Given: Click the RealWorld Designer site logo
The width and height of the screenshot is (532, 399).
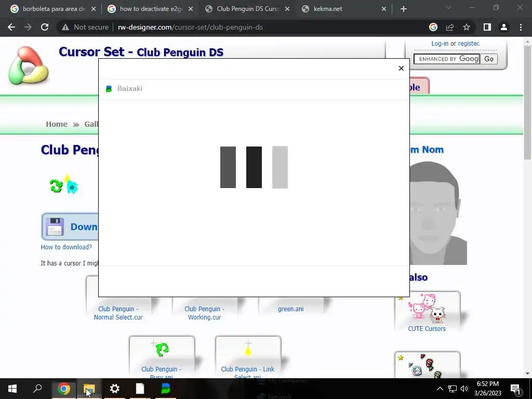Looking at the screenshot, I should (x=29, y=65).
